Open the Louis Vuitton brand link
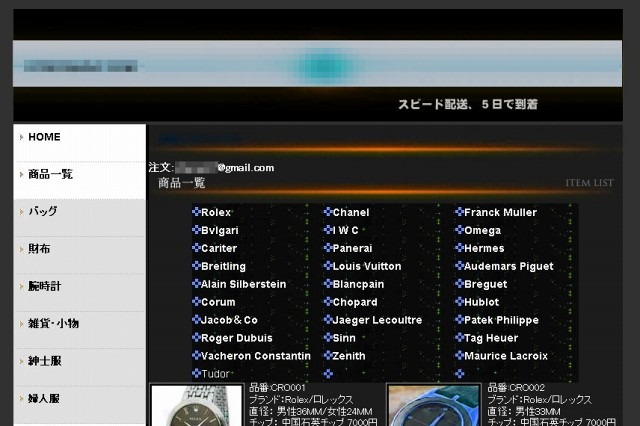 366,266
